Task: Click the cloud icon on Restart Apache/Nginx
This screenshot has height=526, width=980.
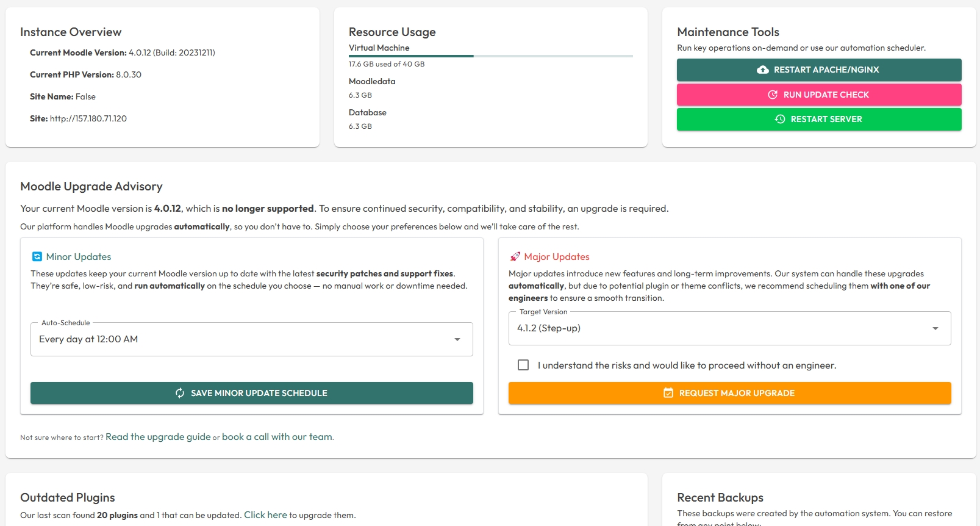Action: [763, 70]
